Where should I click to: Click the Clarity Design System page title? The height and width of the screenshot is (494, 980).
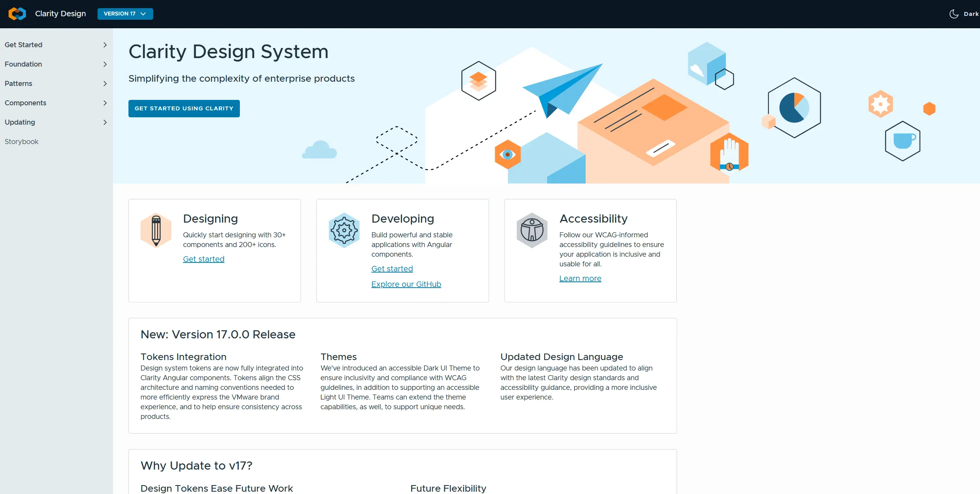pyautogui.click(x=228, y=51)
